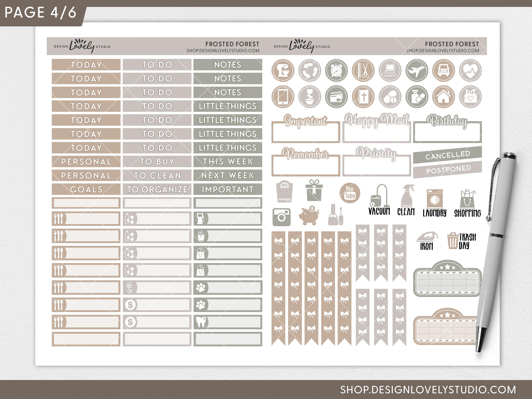Select the bible book circle icon
The image size is (532, 399).
click(363, 97)
